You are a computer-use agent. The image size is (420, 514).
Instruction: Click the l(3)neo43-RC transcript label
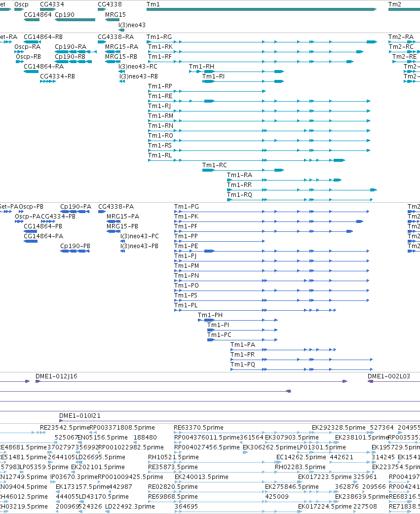click(138, 67)
